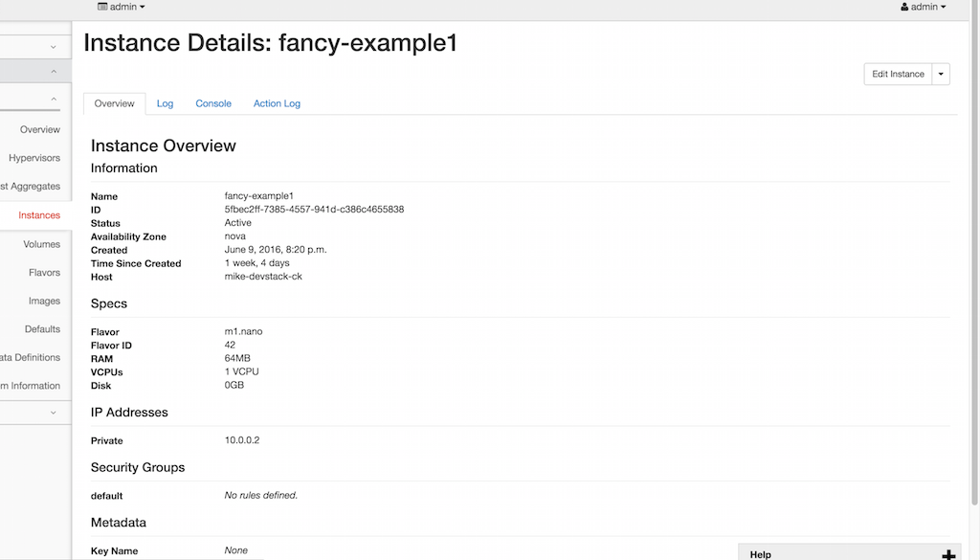Expand the first collapsed sidebar section chevron
980x560 pixels.
pyautogui.click(x=54, y=46)
